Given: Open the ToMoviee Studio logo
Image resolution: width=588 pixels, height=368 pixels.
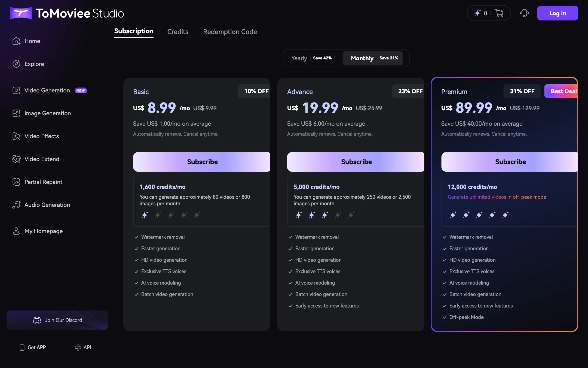Looking at the screenshot, I should [67, 13].
